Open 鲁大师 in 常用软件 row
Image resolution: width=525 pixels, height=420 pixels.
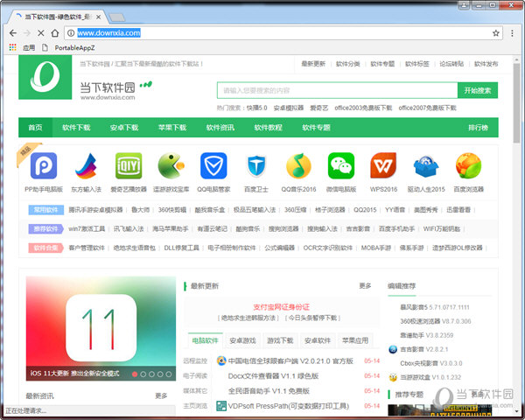coord(140,210)
